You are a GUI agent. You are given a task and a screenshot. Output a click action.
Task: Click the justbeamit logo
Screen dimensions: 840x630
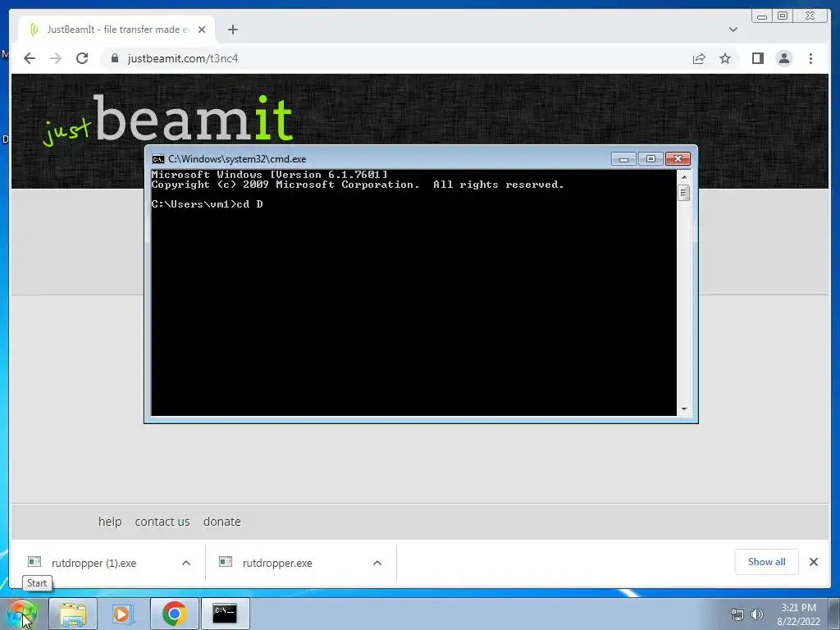[167, 120]
